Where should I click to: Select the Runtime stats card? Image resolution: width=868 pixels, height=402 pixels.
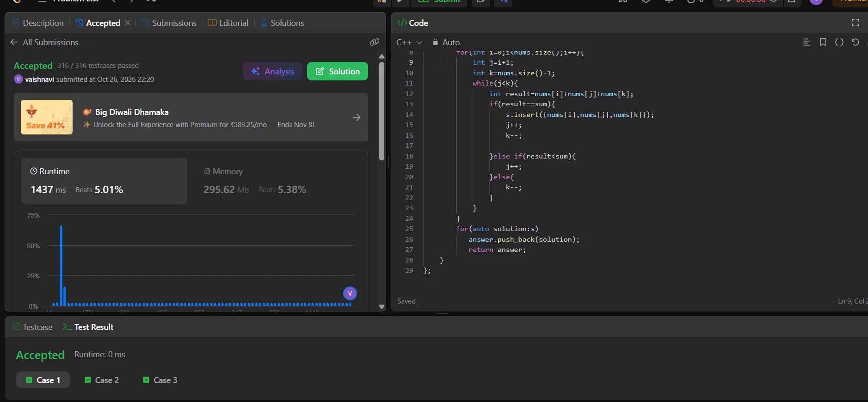(x=104, y=181)
